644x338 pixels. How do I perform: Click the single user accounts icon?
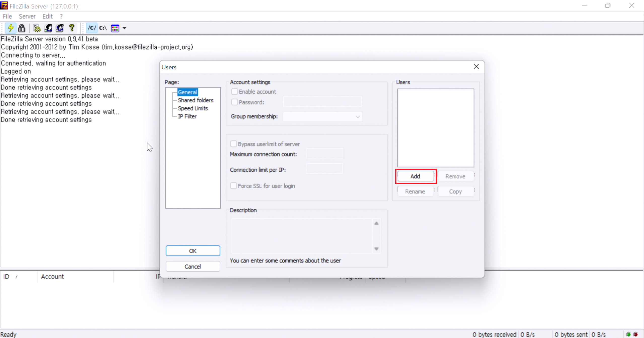48,28
